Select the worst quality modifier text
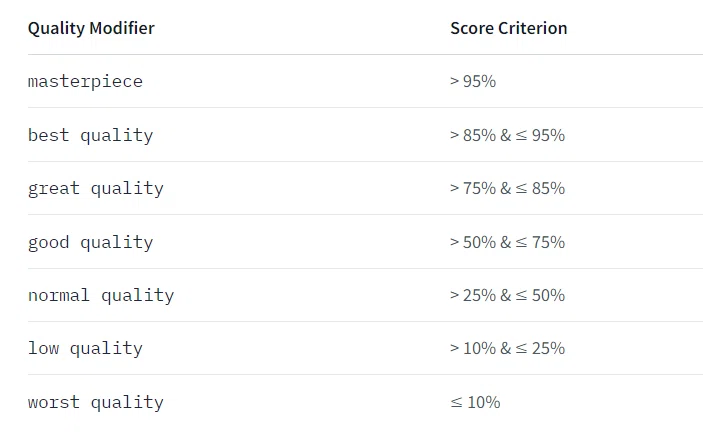Viewport: 703px width, 442px height. point(95,402)
